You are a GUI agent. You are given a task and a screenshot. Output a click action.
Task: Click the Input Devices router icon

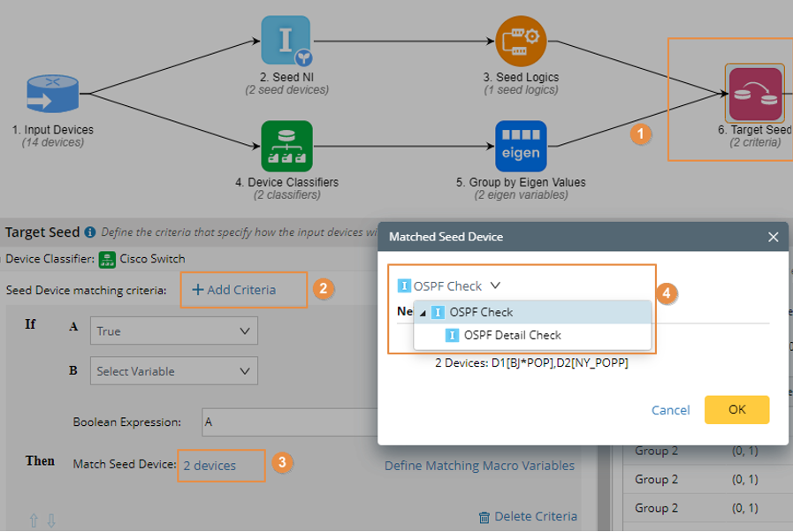pos(52,95)
